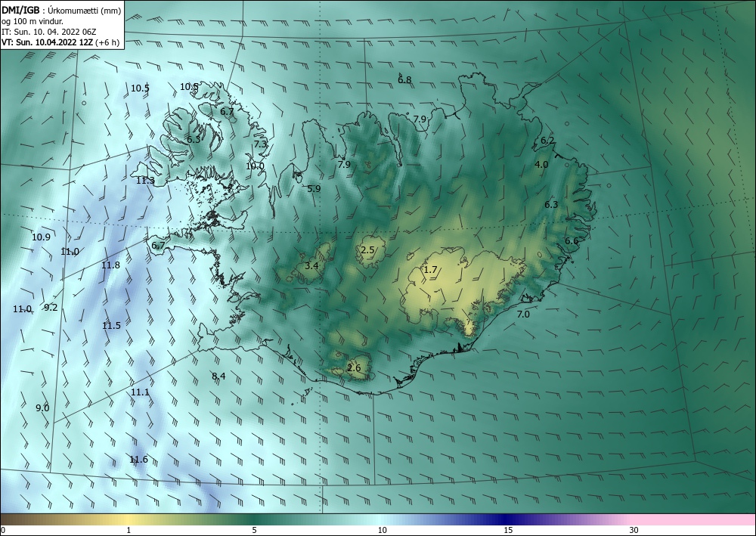Viewport: 756px width, 536px height.
Task: Select the 7.0 value off the southeast coast
Action: 523,314
